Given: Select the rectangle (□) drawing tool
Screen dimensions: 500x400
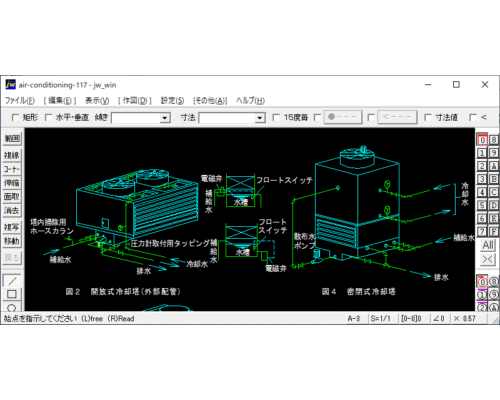Looking at the screenshot, I should click(x=12, y=294).
